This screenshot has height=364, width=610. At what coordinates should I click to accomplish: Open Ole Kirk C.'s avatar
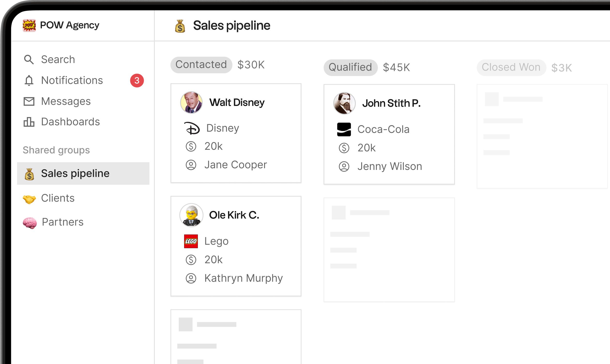[x=191, y=215]
